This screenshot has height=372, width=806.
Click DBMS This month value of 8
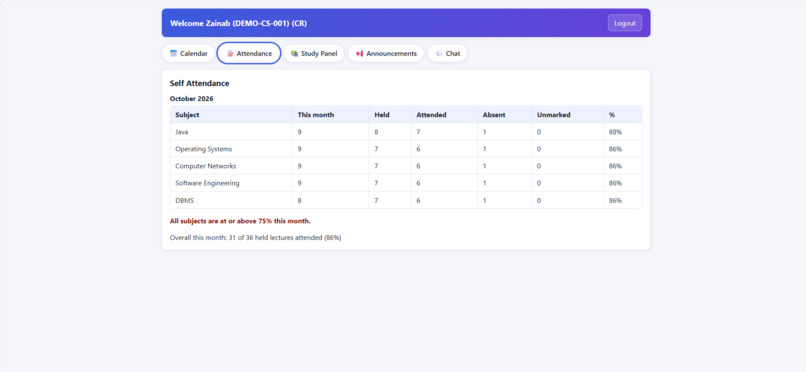pos(300,200)
